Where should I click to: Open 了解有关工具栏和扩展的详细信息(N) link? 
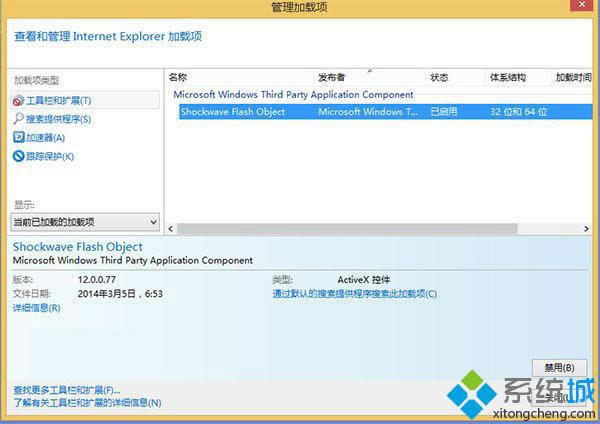pos(87,403)
